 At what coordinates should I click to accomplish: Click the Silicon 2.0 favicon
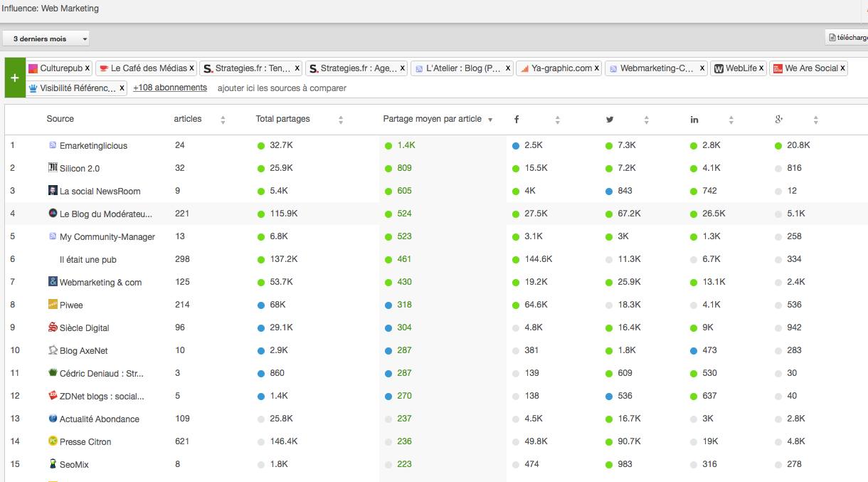tap(53, 168)
